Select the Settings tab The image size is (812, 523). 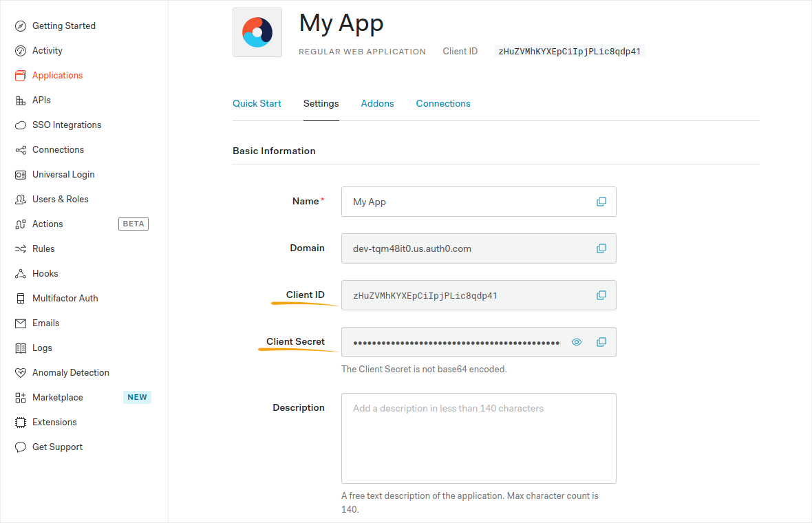[321, 103]
